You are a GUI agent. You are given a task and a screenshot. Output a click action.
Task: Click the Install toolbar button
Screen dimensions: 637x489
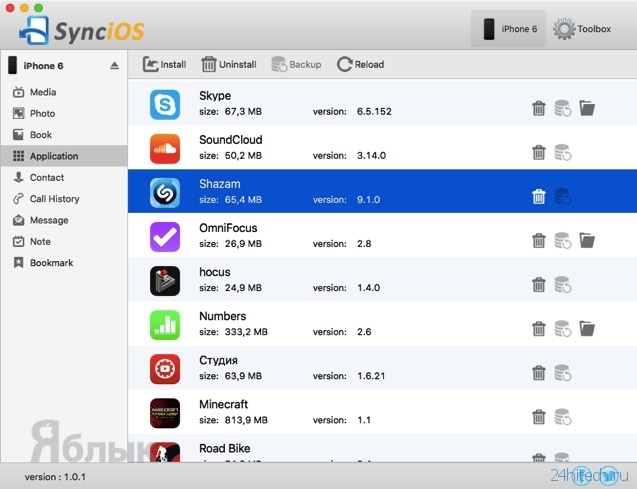coord(165,65)
